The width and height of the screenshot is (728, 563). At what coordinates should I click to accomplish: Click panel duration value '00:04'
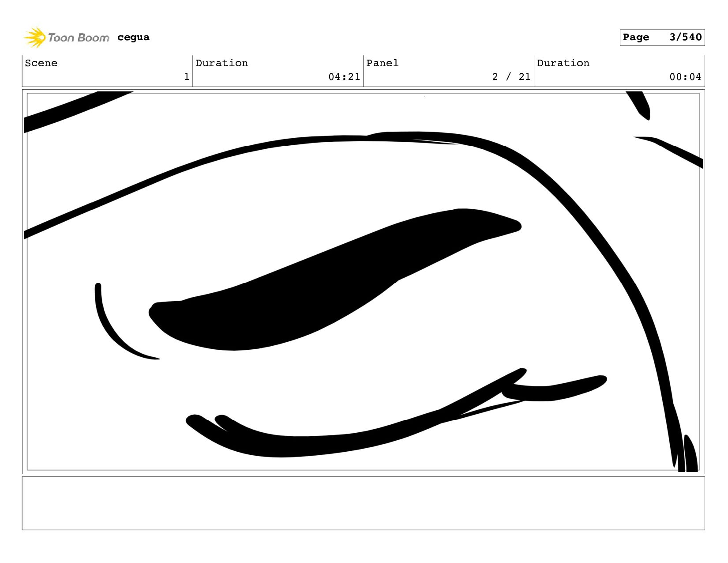click(685, 77)
